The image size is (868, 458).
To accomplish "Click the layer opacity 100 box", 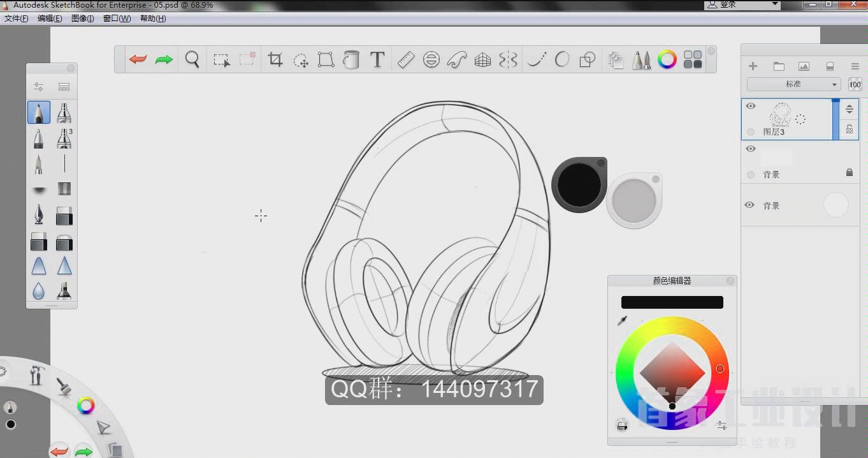I will click(x=855, y=84).
